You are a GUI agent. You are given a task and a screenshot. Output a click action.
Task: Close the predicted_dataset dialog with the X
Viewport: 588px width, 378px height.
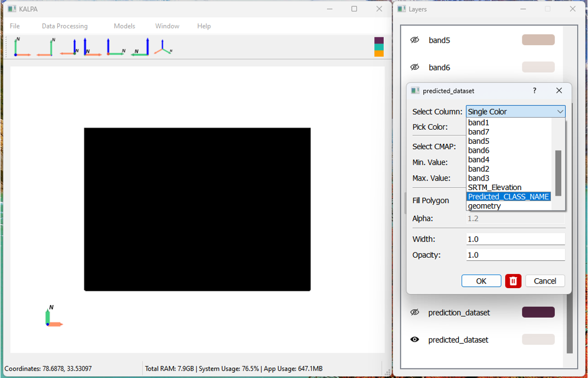point(559,90)
